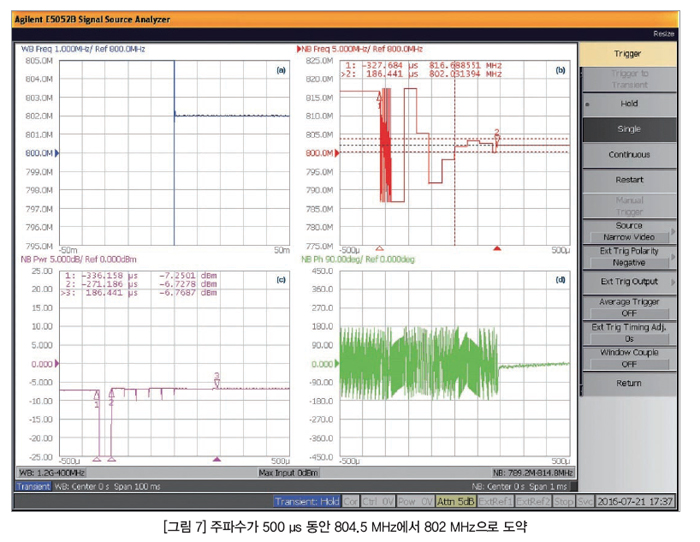This screenshot has width=700, height=542.
Task: Click the Pow 0V status indicator
Action: coord(415,502)
